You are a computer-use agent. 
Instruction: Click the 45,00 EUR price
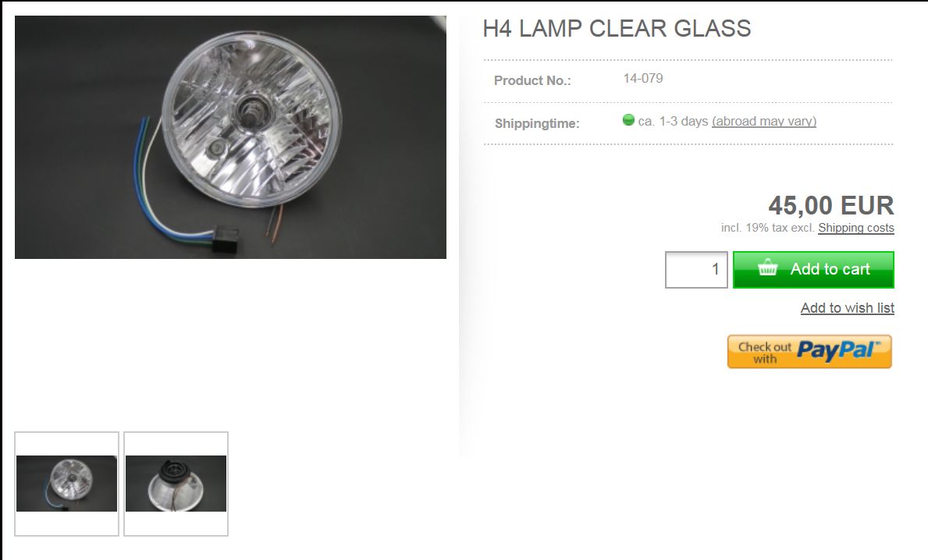click(831, 205)
